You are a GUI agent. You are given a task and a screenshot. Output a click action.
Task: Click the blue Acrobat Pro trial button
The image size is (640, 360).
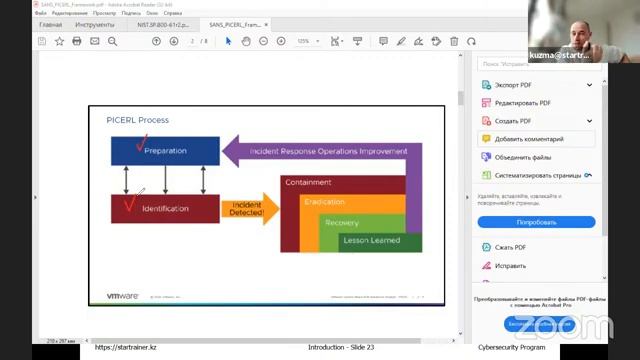pos(540,324)
